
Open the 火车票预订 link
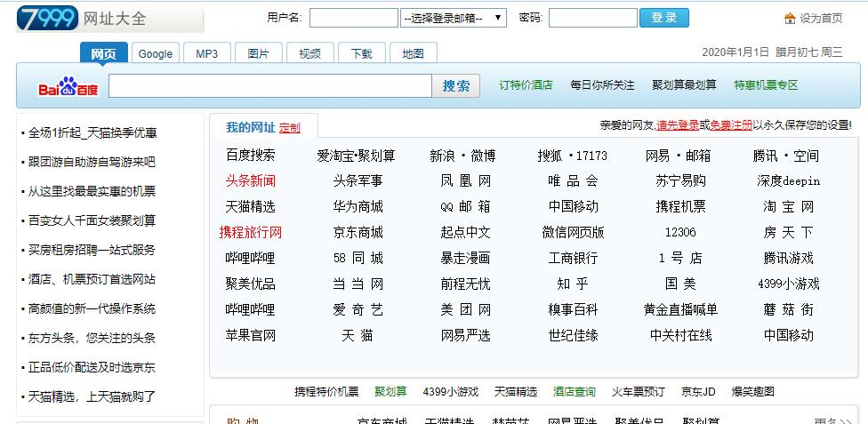[639, 392]
